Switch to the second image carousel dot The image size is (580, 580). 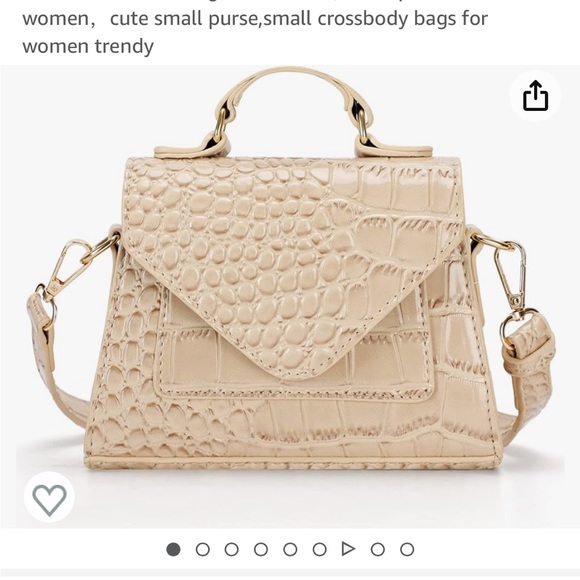(x=202, y=549)
